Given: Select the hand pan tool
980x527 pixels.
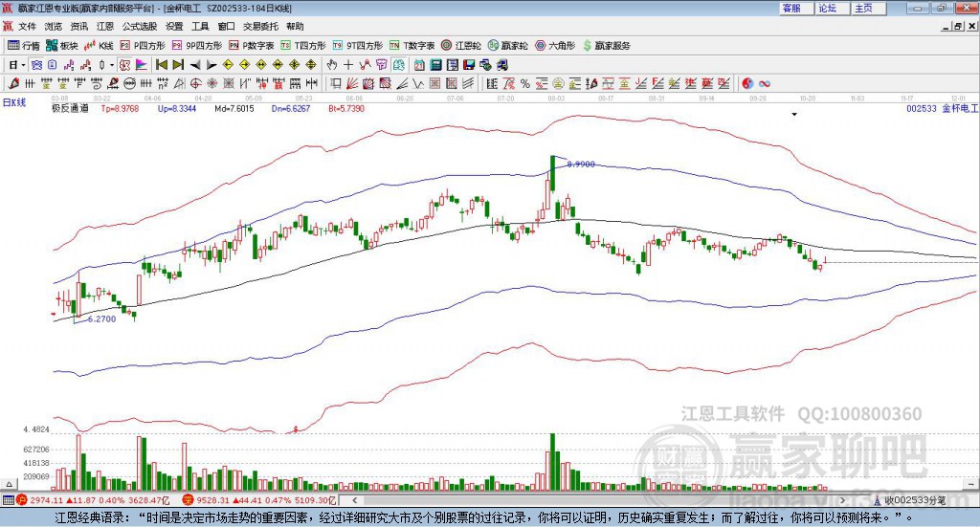Looking at the screenshot, I should pos(332,65).
